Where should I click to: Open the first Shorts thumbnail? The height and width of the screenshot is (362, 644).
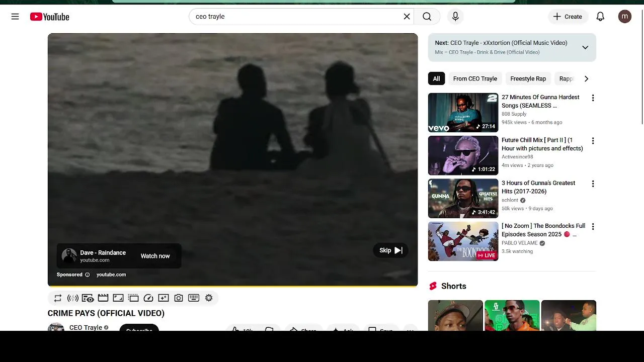[x=455, y=315]
